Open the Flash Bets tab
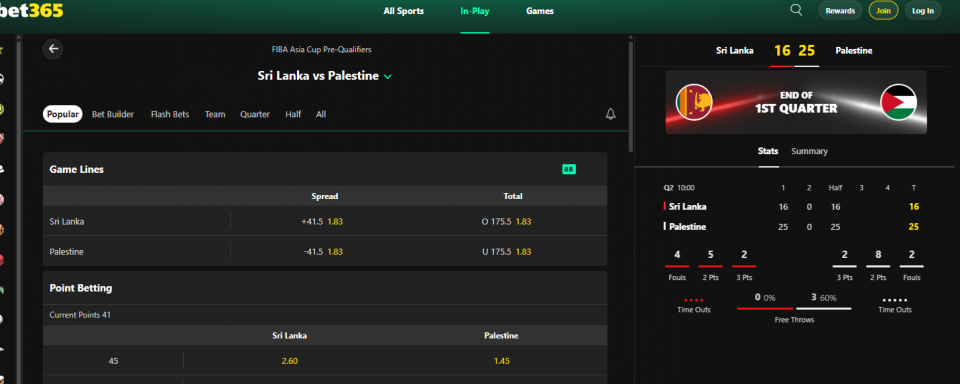 point(170,114)
